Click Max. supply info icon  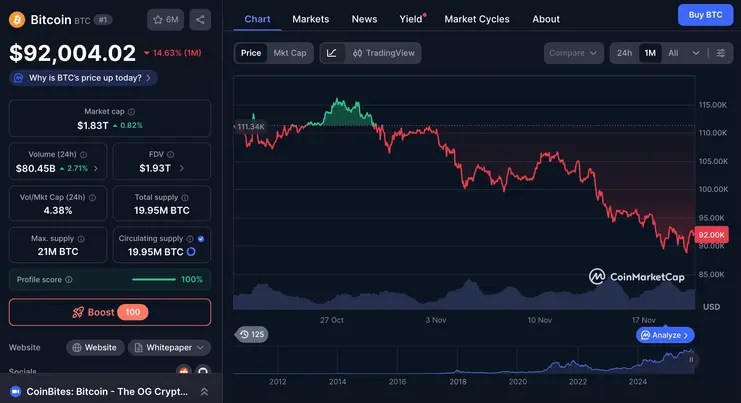pyautogui.click(x=81, y=239)
